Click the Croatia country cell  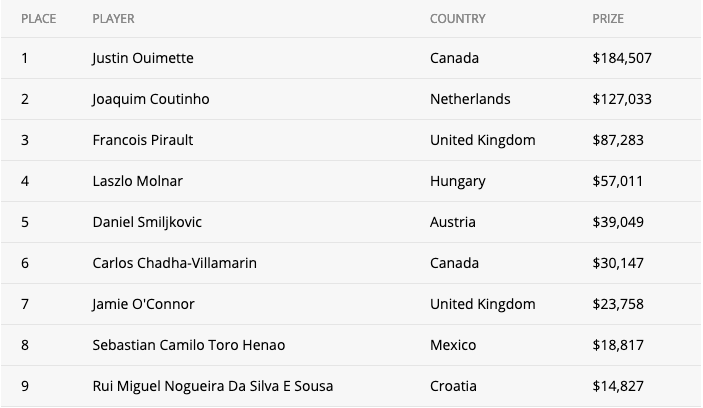point(453,386)
